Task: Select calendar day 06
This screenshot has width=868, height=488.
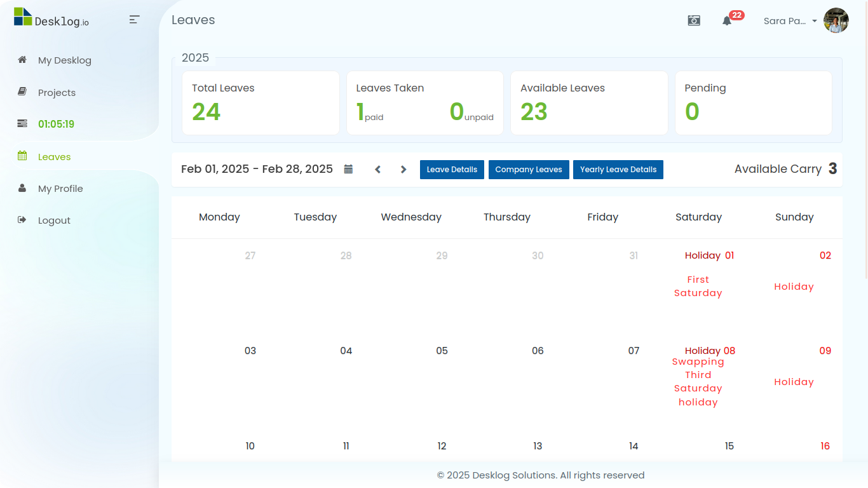Action: coord(538,351)
